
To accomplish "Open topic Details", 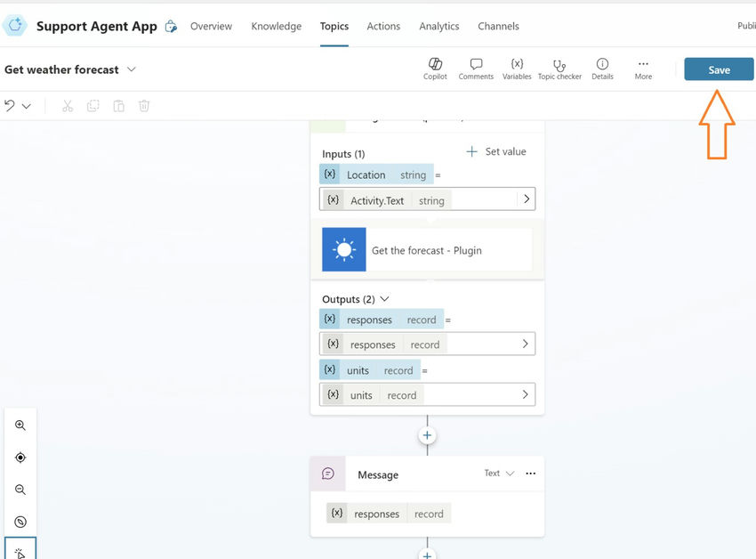I will tap(602, 69).
